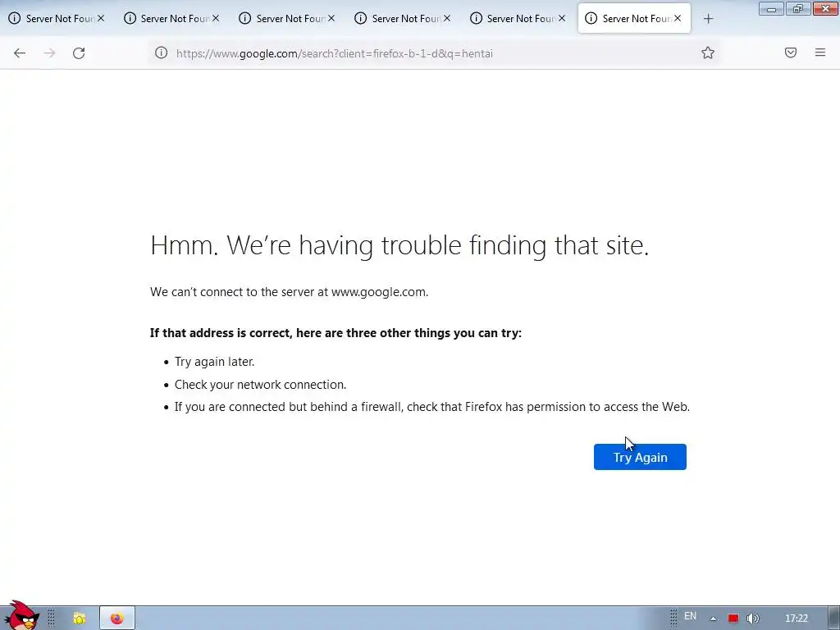Open the Angry Birds start button
The height and width of the screenshot is (630, 840).
21,616
